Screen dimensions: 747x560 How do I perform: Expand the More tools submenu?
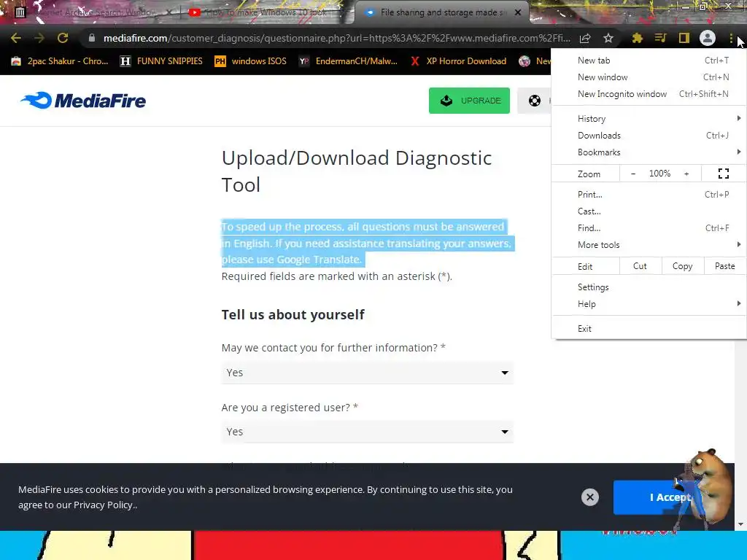click(x=649, y=244)
